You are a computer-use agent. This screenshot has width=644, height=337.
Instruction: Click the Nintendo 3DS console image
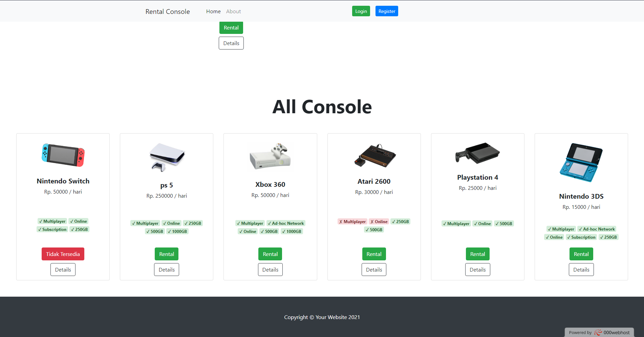(x=581, y=163)
